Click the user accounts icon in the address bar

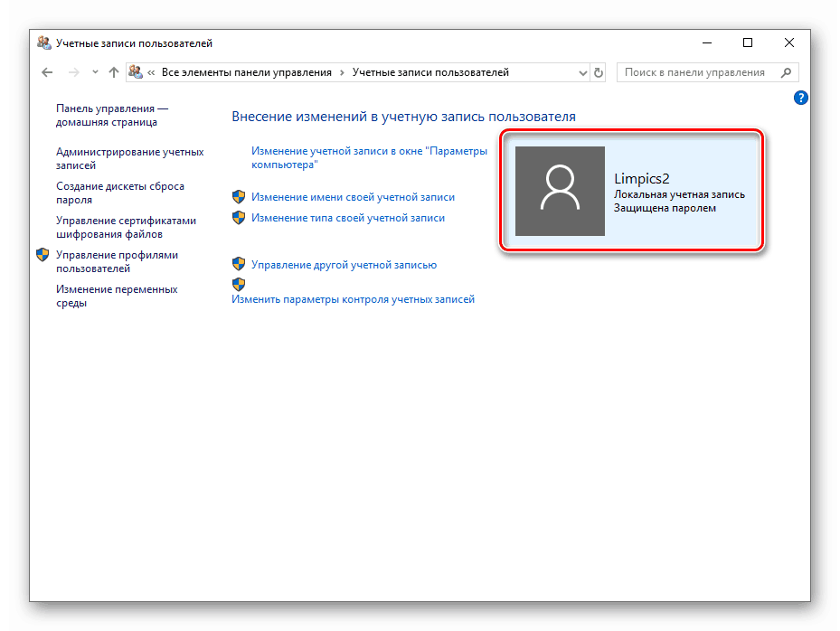(x=136, y=71)
